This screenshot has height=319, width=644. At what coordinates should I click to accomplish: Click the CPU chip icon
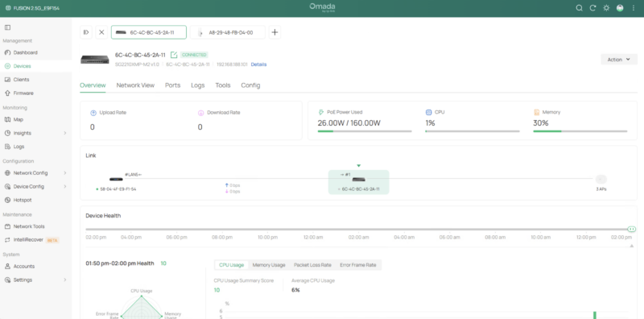point(429,112)
